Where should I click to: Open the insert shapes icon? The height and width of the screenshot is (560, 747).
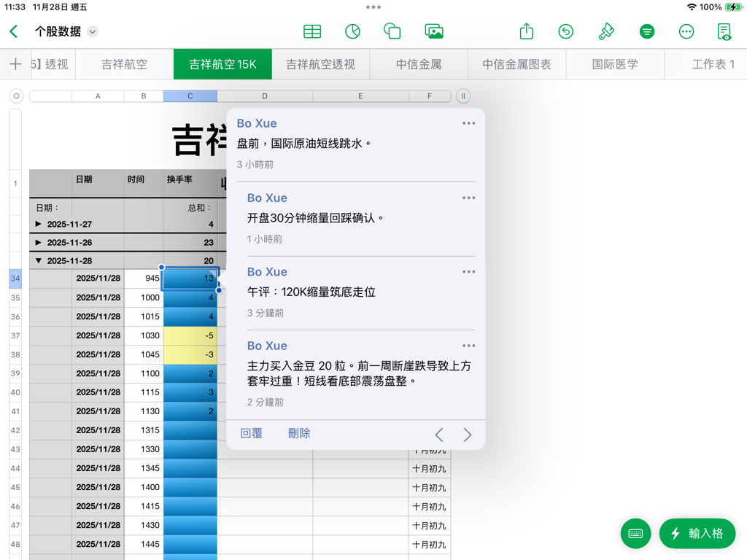click(x=392, y=31)
